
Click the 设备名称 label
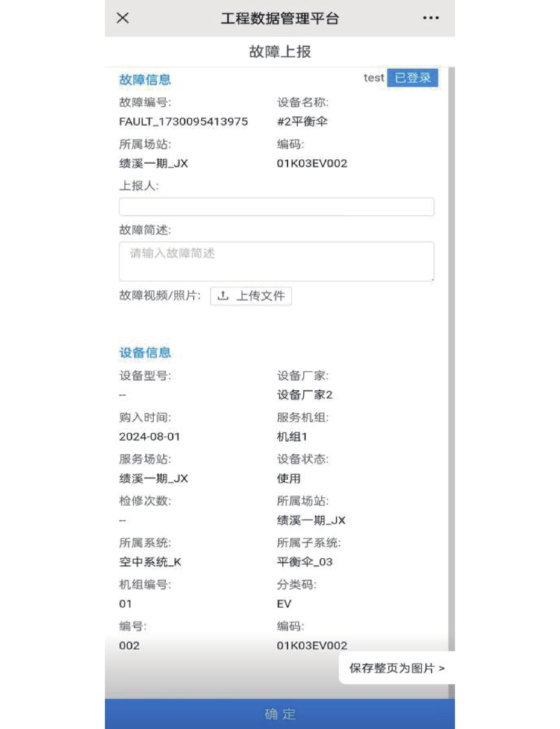point(303,102)
